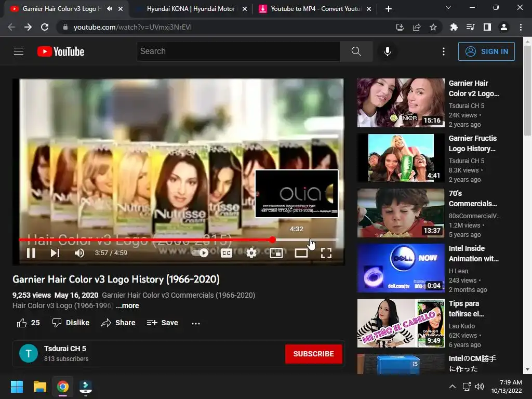Click the red progress bar scrubber
The height and width of the screenshot is (399, 532).
tap(272, 240)
